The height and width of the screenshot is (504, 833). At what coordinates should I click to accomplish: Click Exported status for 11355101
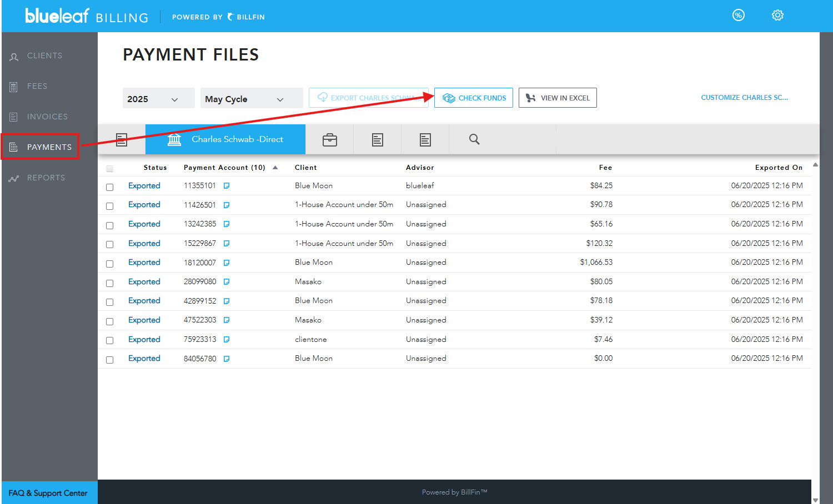pos(144,186)
